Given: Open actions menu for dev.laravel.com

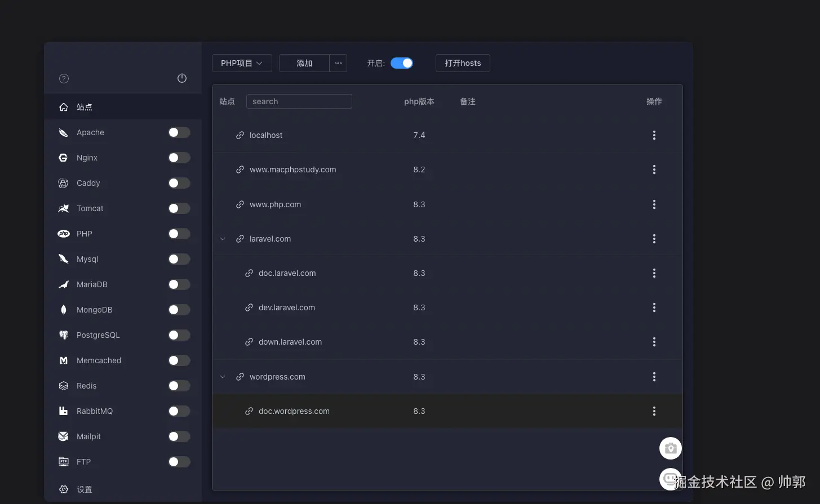Looking at the screenshot, I should [654, 307].
